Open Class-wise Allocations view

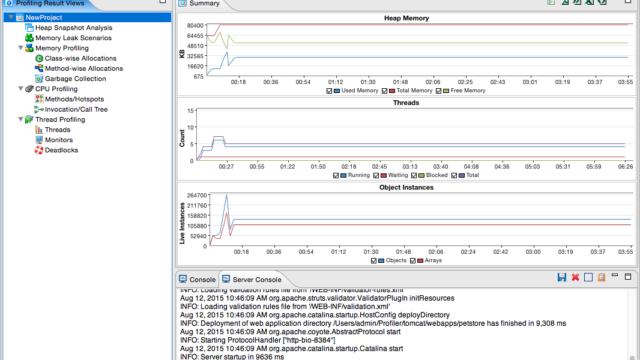coord(80,58)
